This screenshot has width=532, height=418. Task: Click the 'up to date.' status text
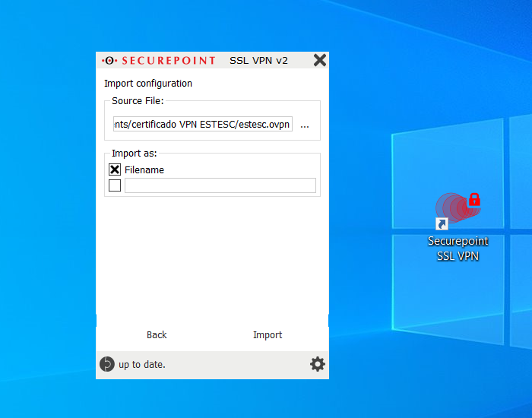click(x=142, y=364)
